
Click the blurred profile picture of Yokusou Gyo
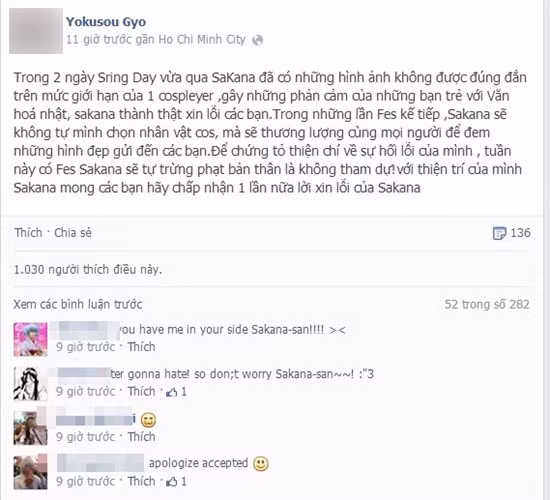pos(36,31)
